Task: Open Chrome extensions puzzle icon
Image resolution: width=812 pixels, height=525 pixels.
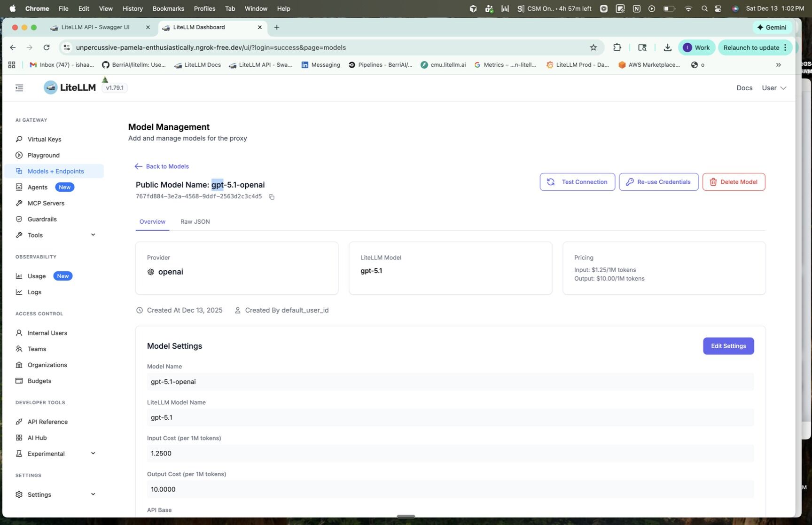Action: tap(617, 47)
